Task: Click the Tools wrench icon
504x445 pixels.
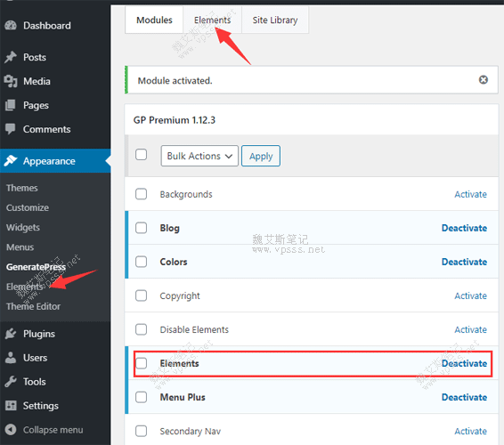Action: coord(11,382)
